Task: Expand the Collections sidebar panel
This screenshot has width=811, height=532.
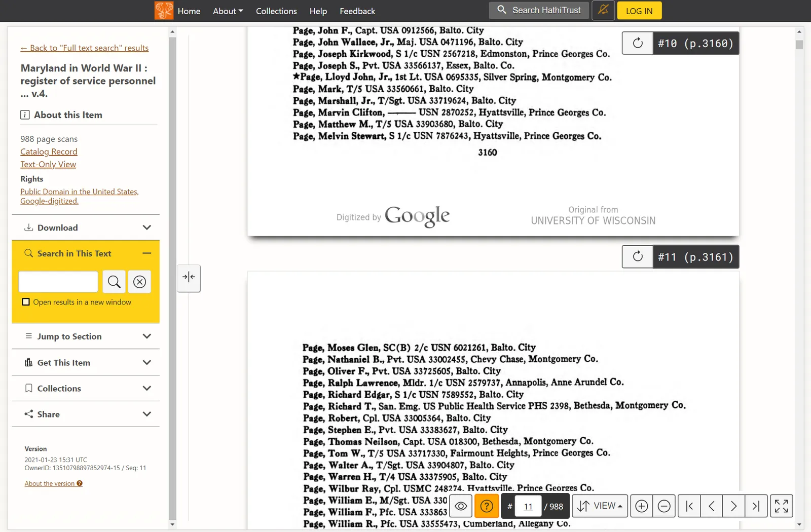Action: [x=86, y=389]
